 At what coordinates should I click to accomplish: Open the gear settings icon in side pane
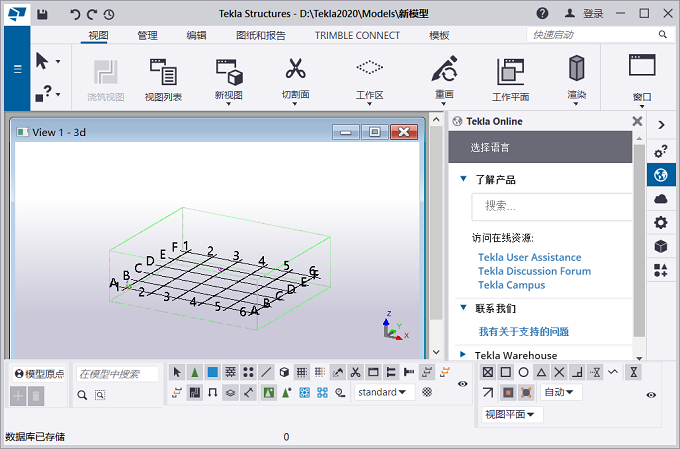(661, 223)
